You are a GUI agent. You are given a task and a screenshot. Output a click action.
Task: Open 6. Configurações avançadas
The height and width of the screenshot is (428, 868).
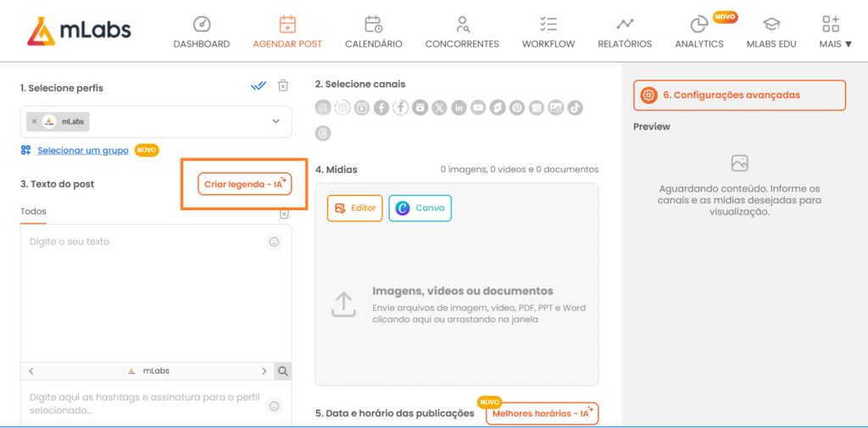coord(739,95)
